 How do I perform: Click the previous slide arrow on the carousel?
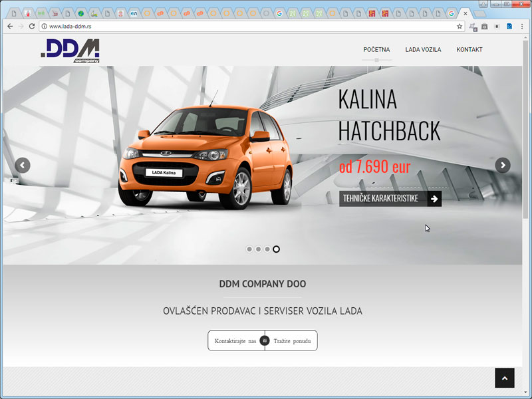click(23, 165)
